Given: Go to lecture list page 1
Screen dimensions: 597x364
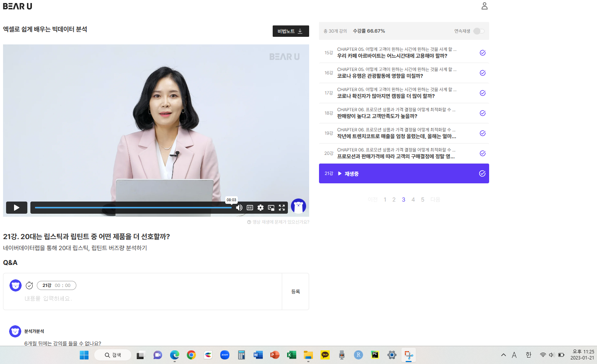Looking at the screenshot, I should pos(385,200).
